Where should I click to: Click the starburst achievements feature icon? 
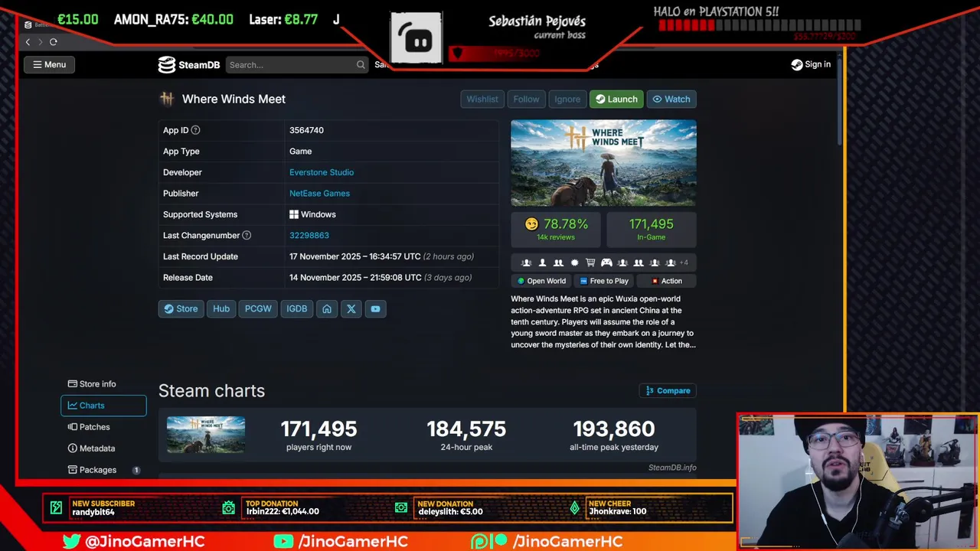[574, 262]
